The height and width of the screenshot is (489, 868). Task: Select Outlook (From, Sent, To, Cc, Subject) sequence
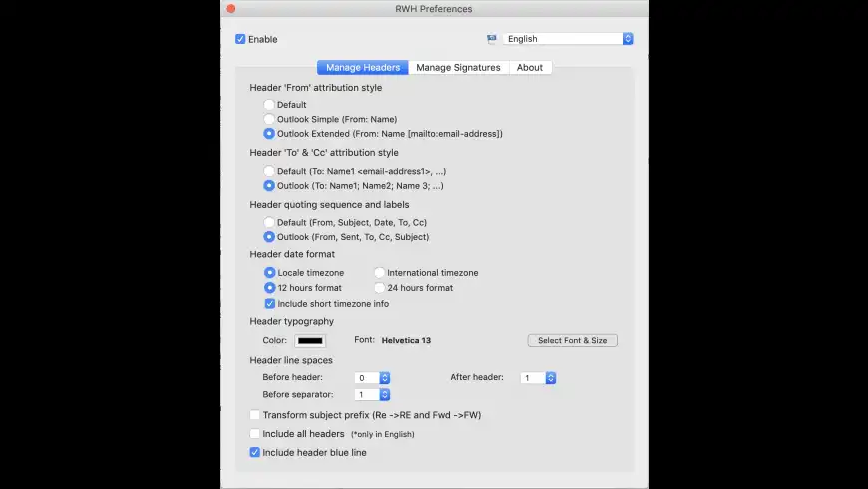269,236
